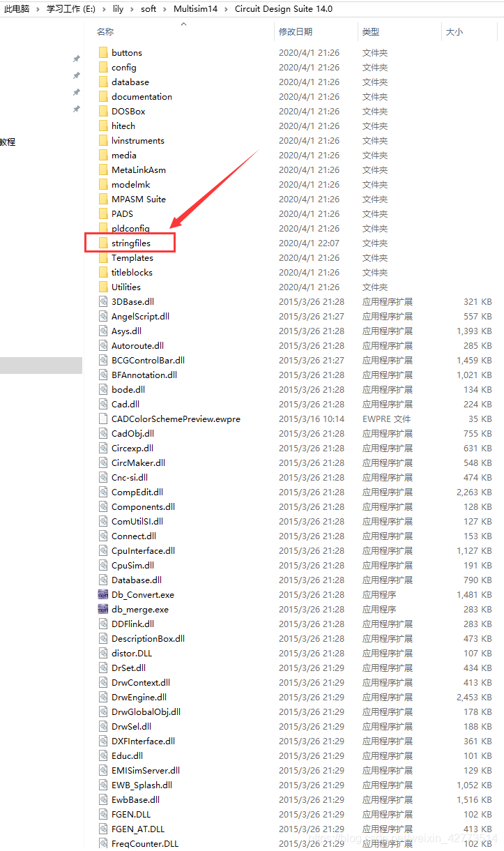Click the MPASM Suite folder icon
Image resolution: width=504 pixels, height=851 pixels.
click(x=103, y=199)
